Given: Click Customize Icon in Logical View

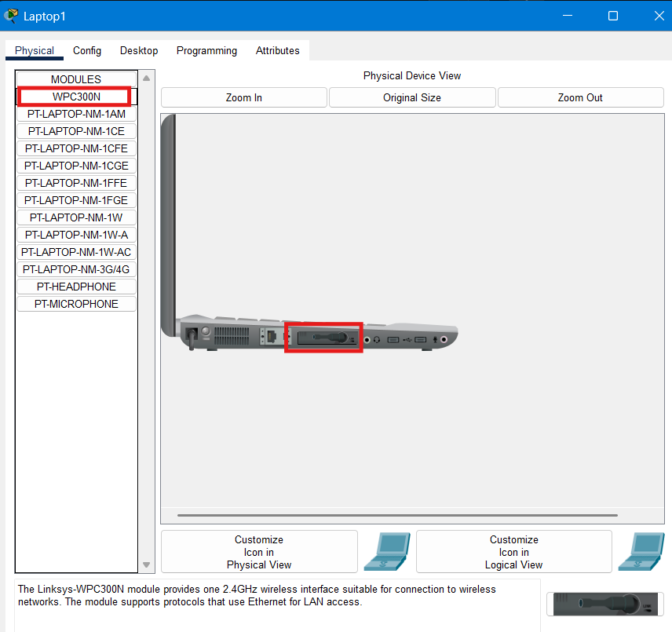Looking at the screenshot, I should coord(514,552).
